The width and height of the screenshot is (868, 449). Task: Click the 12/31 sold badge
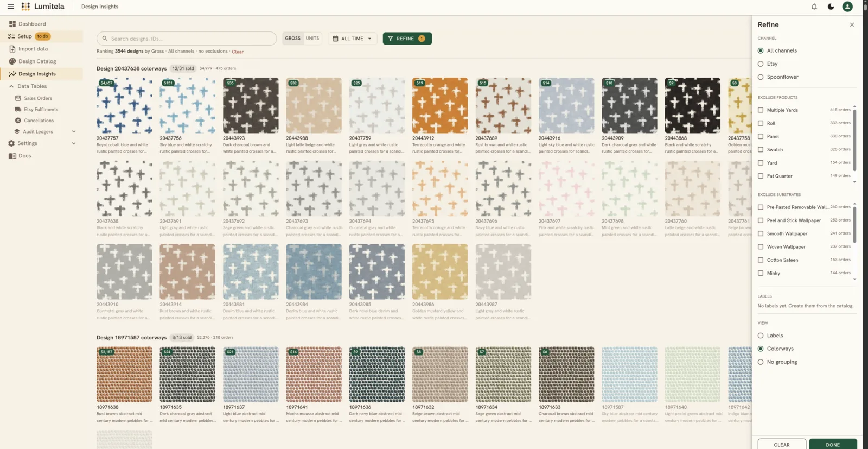coord(183,68)
